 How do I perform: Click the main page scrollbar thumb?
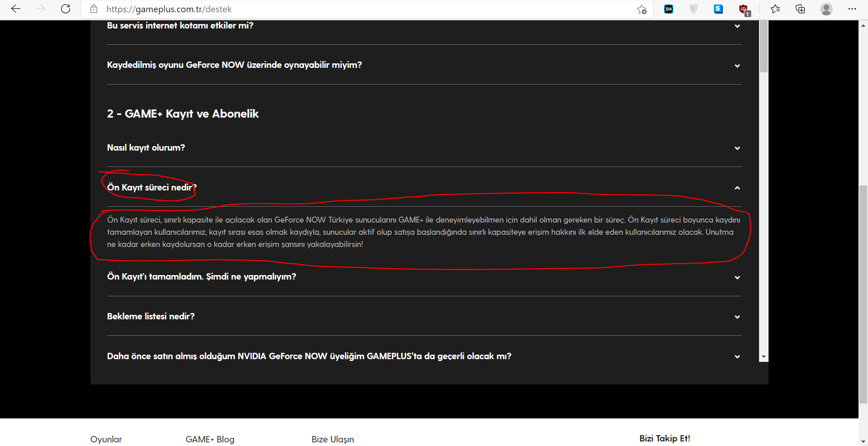pyautogui.click(x=863, y=294)
